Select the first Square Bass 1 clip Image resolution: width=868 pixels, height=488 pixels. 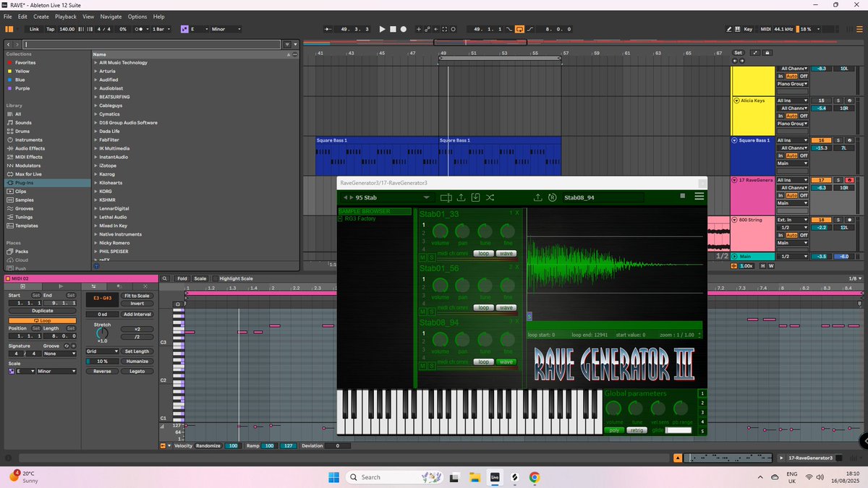tap(377, 155)
